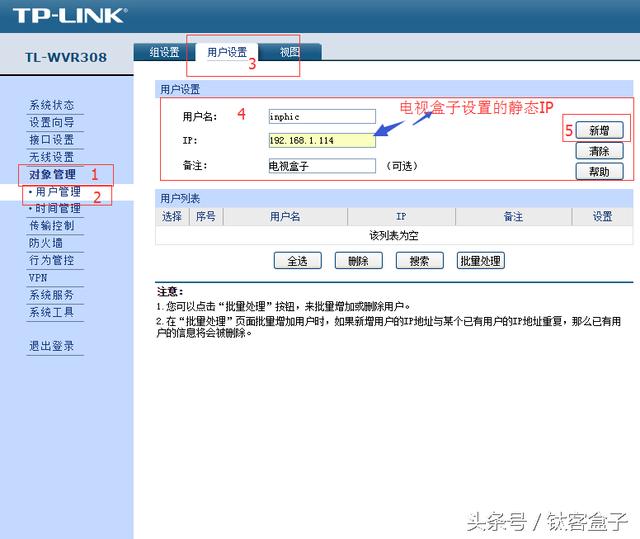Click the 删除 button
This screenshot has width=640, height=539.
click(x=358, y=261)
